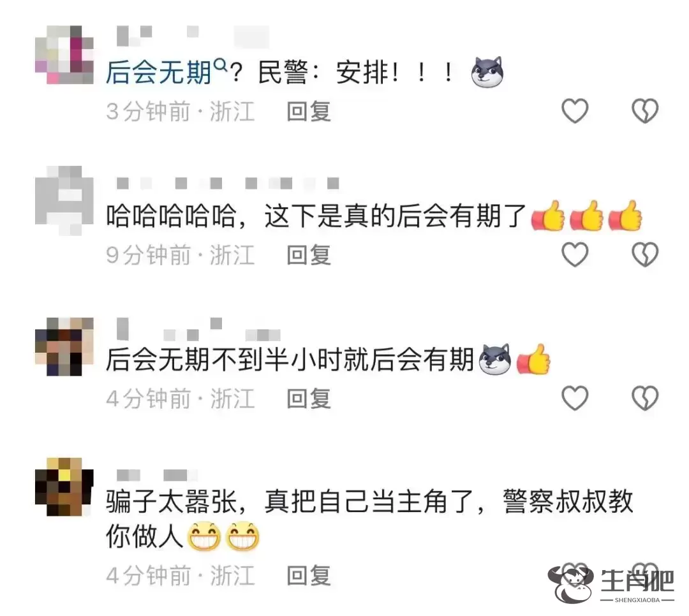Like the 哈哈哈哈哈 comment
The width and height of the screenshot is (689, 616).
[575, 254]
